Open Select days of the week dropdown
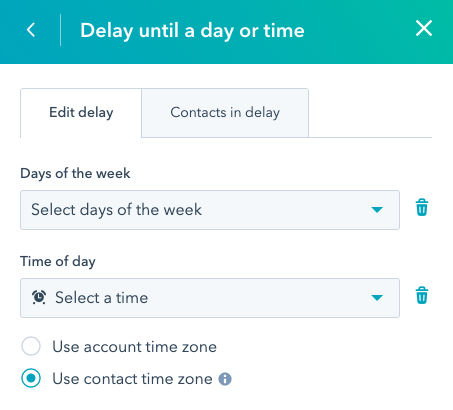Image resolution: width=453 pixels, height=410 pixels. (210, 210)
